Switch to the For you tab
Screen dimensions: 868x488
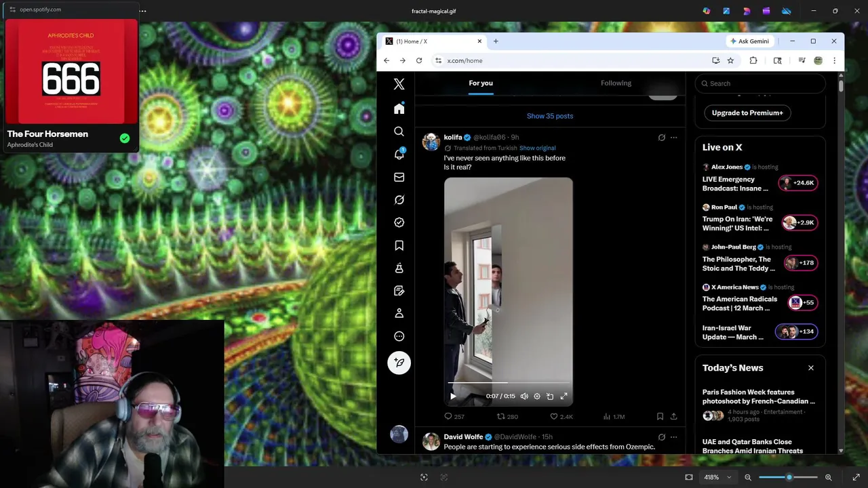click(481, 83)
